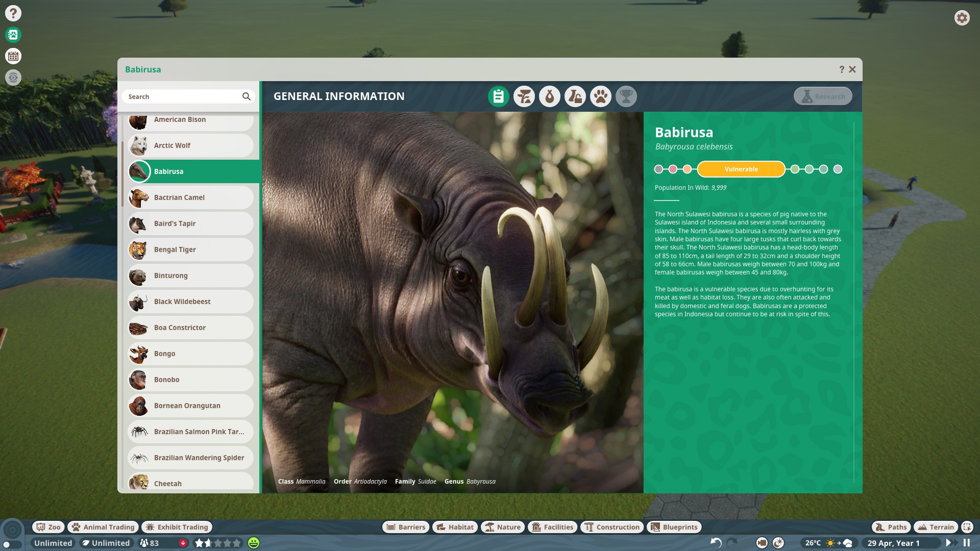Open the Facilities build menu
Viewport: 980px width, 551px height.
[x=552, y=527]
